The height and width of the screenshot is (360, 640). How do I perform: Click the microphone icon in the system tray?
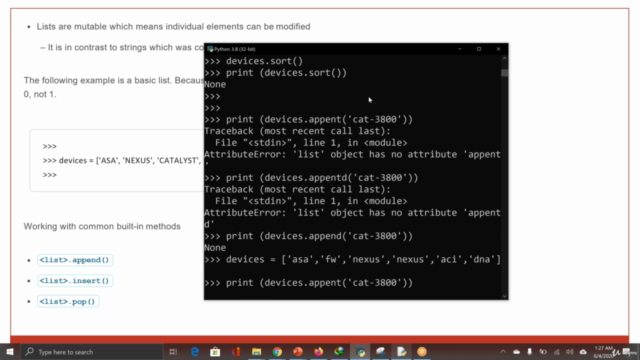[529, 351]
